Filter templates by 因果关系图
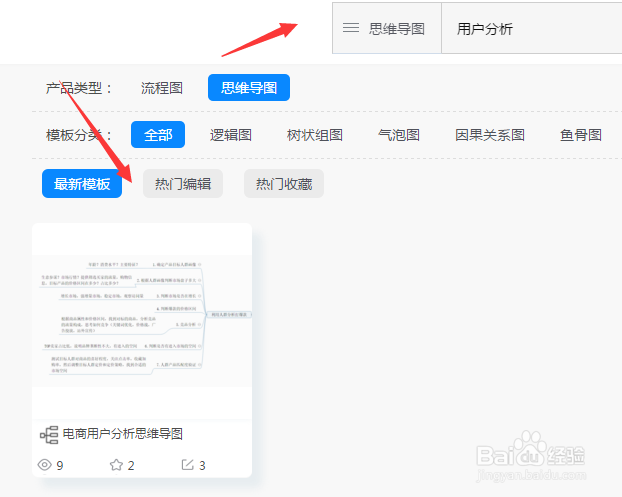Viewport: 622px width, 497px height. pyautogui.click(x=490, y=135)
